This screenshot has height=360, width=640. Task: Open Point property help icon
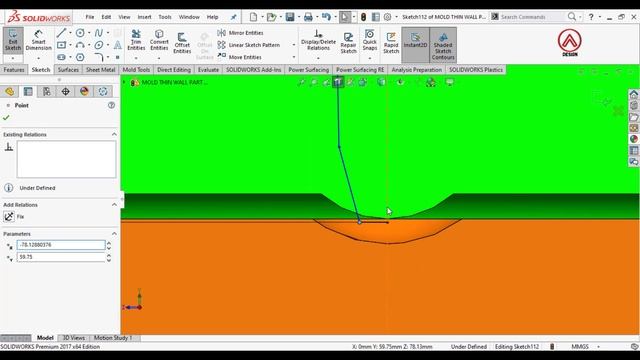(x=111, y=105)
